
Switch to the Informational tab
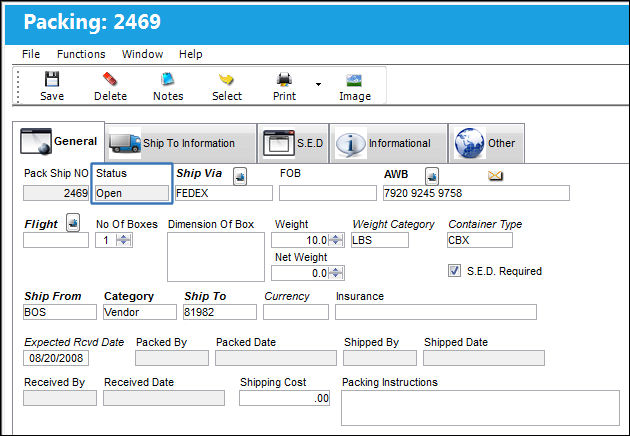point(388,143)
